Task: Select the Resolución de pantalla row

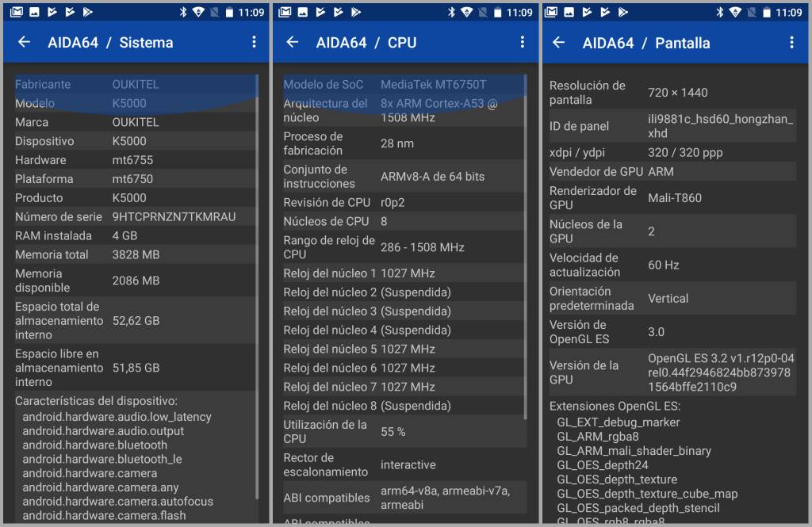Action: (672, 93)
